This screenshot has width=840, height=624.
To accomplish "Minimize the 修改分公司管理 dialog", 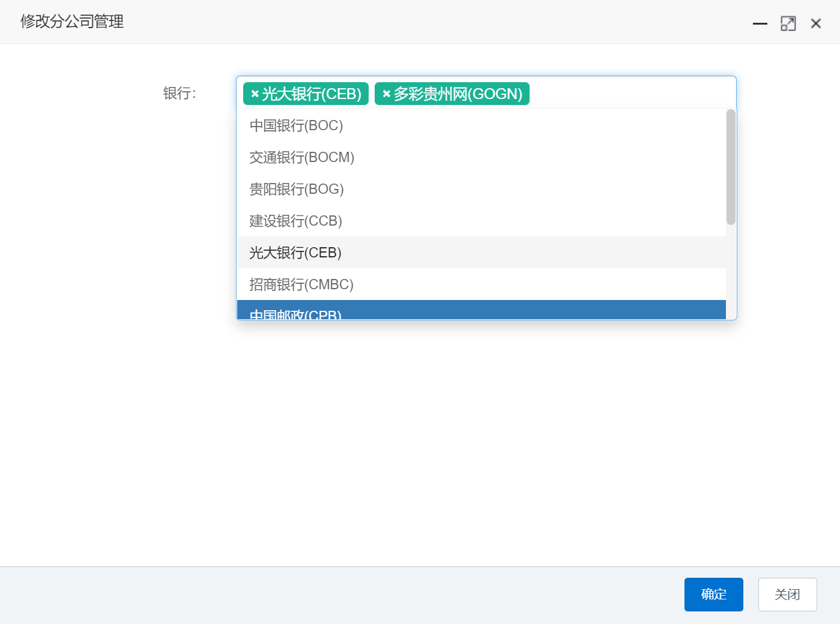I will pos(760,23).
